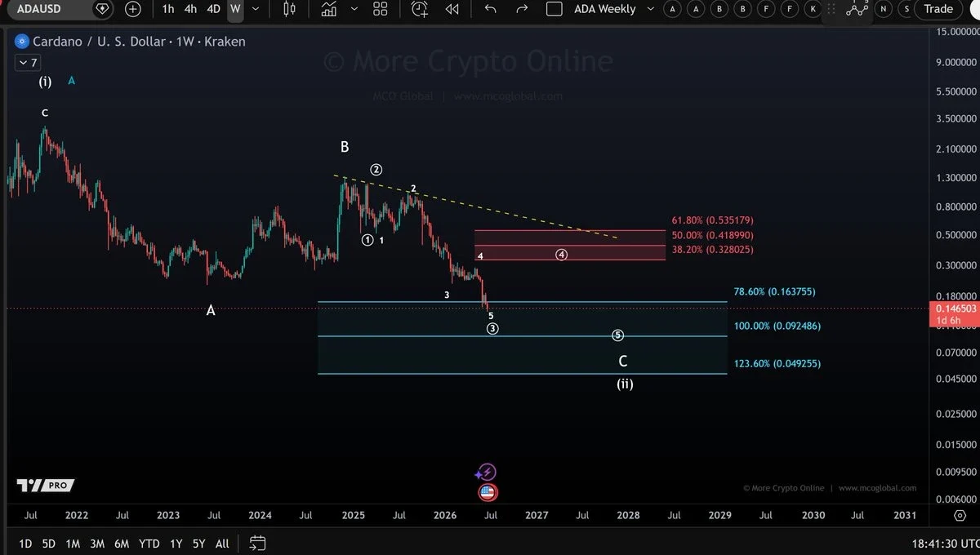This screenshot has width=980, height=555.
Task: Click the US flag economic event icon
Action: tap(488, 492)
